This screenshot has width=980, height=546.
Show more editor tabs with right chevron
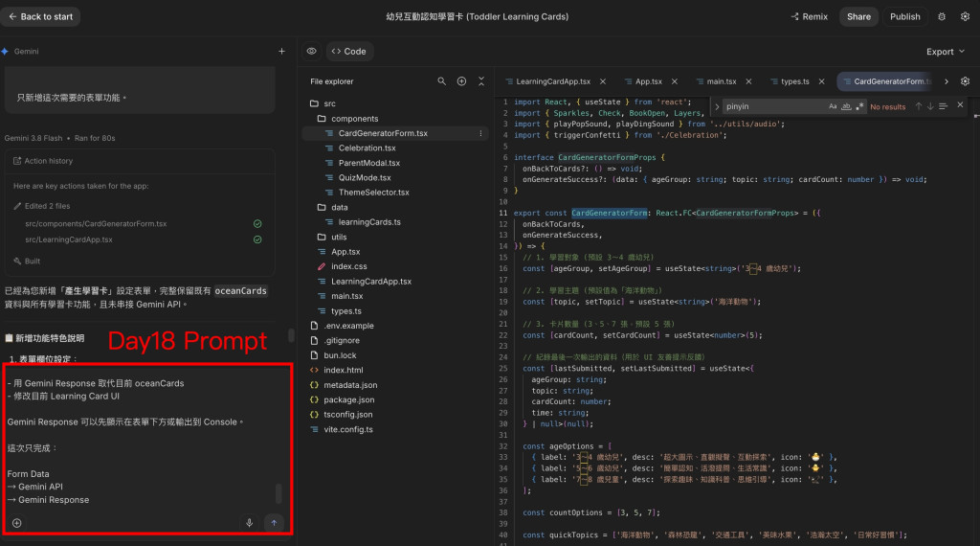coord(947,81)
